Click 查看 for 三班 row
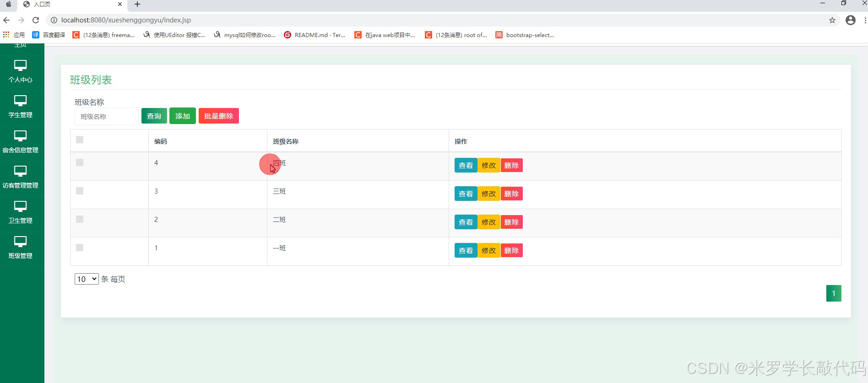Screen dimensions: 868x383 466,194
